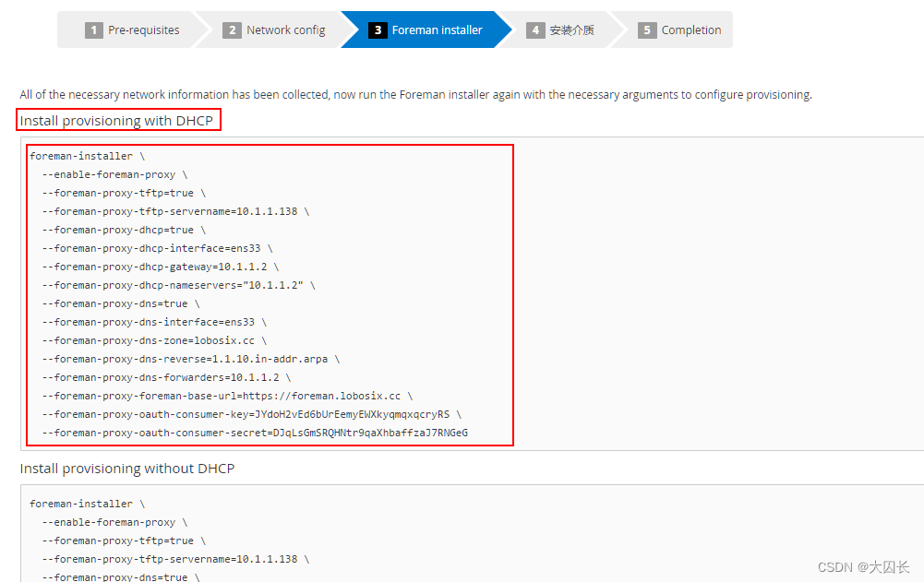This screenshot has height=582, width=924.
Task: Click --foreman-proxy-dns=true in DHCP block
Action: [121, 303]
